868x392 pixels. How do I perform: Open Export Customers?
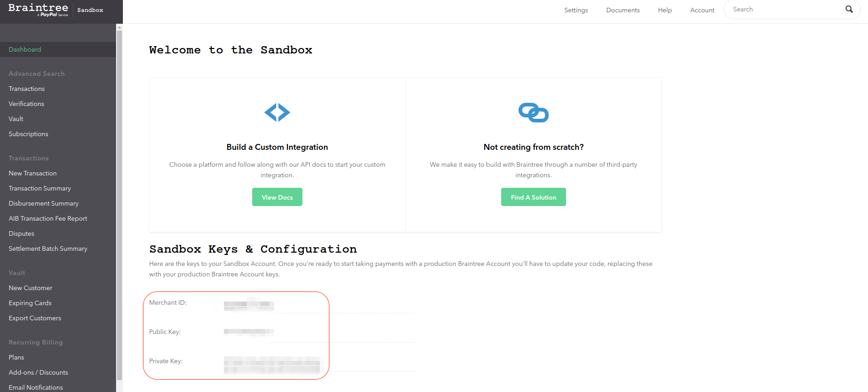pos(35,318)
